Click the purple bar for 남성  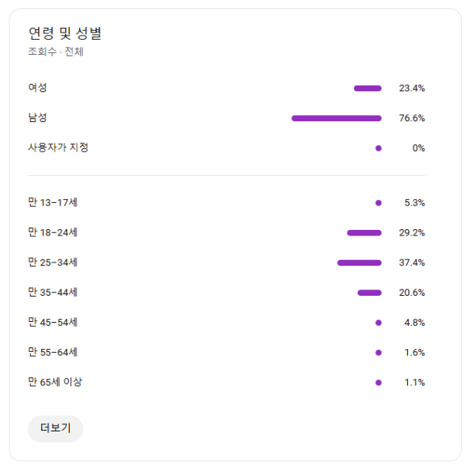coord(336,118)
